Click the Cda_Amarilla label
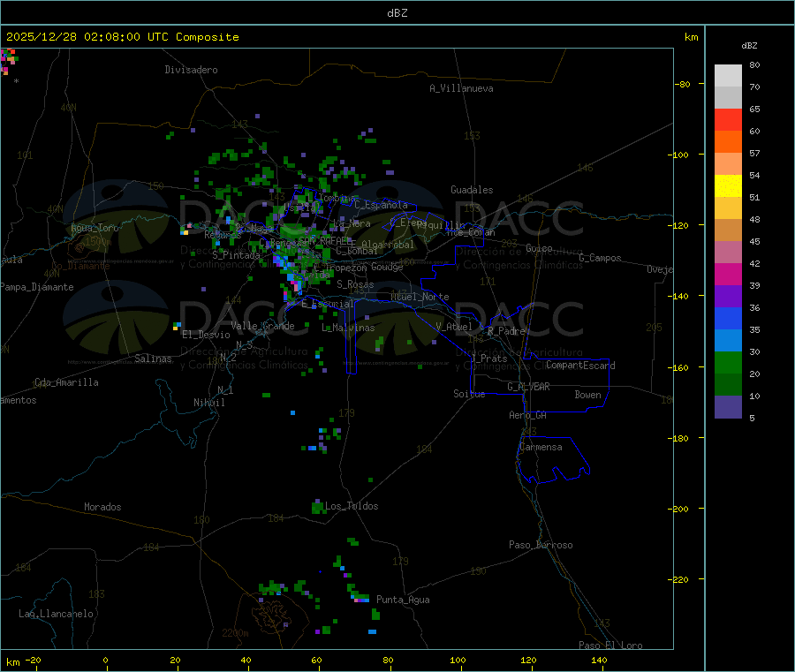Viewport: 795px width, 672px height. tap(66, 382)
